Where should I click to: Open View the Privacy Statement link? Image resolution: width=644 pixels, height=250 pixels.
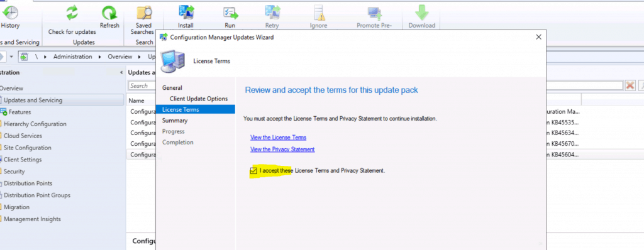click(x=282, y=149)
